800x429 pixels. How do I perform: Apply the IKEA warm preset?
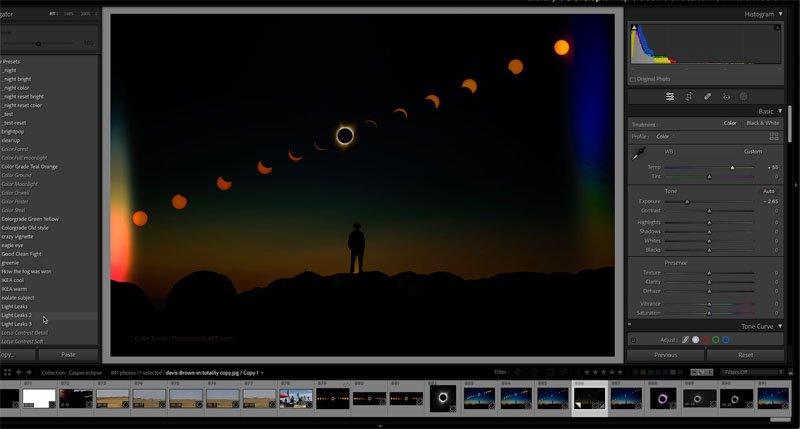(x=14, y=289)
